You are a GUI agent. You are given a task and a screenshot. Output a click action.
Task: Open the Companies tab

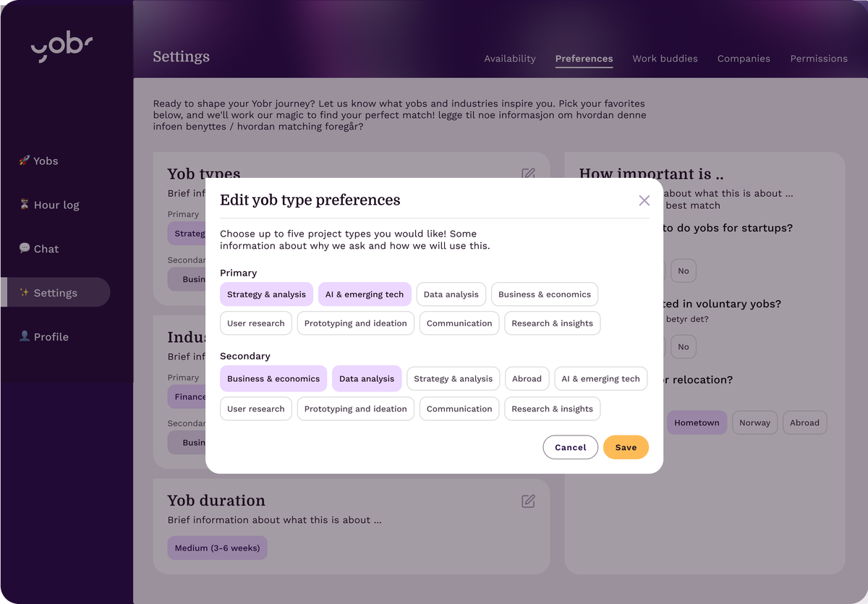point(744,59)
